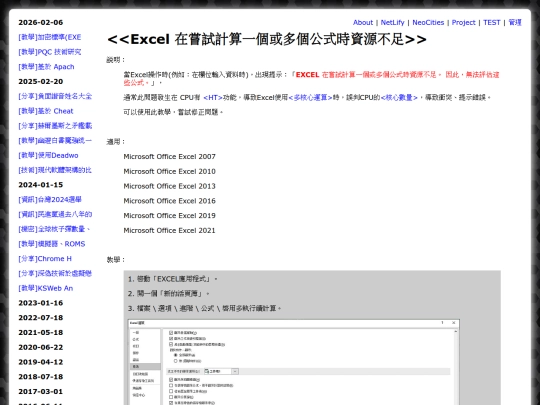Expand the 2018-07-18 date group
Screen dimensions: 540x405
pyautogui.click(x=41, y=377)
